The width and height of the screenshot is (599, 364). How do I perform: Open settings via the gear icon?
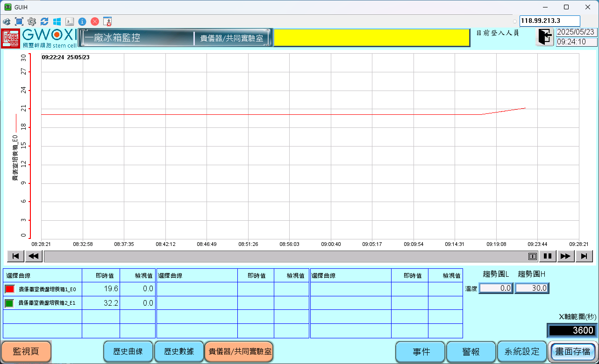click(32, 21)
